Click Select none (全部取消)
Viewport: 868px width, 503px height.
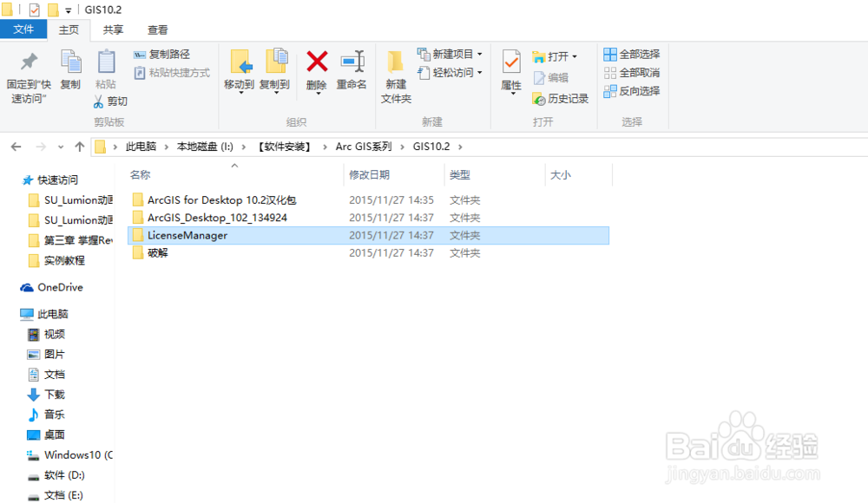click(632, 73)
